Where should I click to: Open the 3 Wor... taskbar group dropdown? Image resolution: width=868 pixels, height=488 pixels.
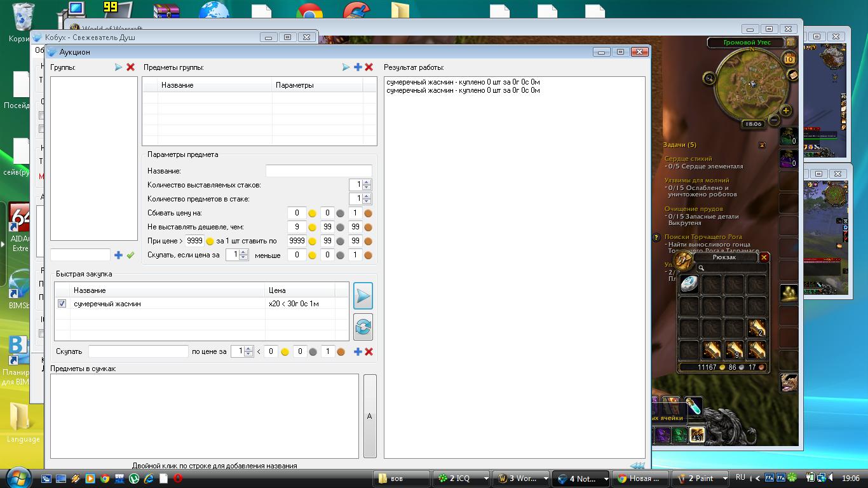point(546,478)
